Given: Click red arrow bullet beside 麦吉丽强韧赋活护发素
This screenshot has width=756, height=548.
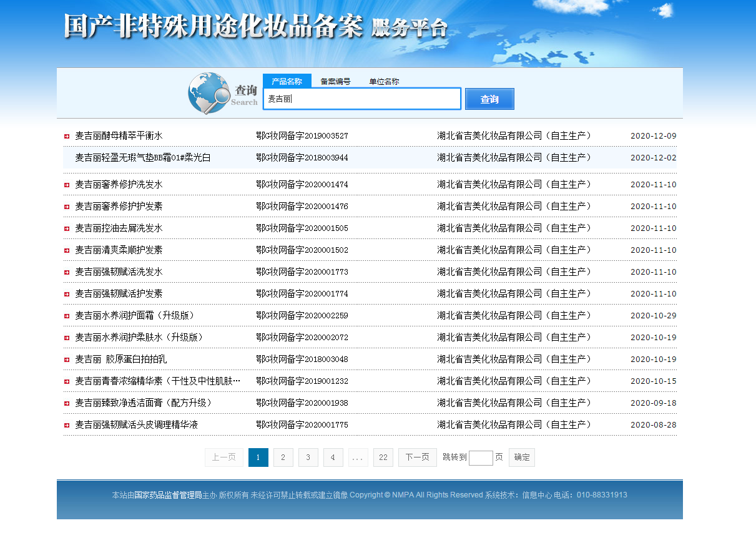Looking at the screenshot, I should click(x=67, y=294).
